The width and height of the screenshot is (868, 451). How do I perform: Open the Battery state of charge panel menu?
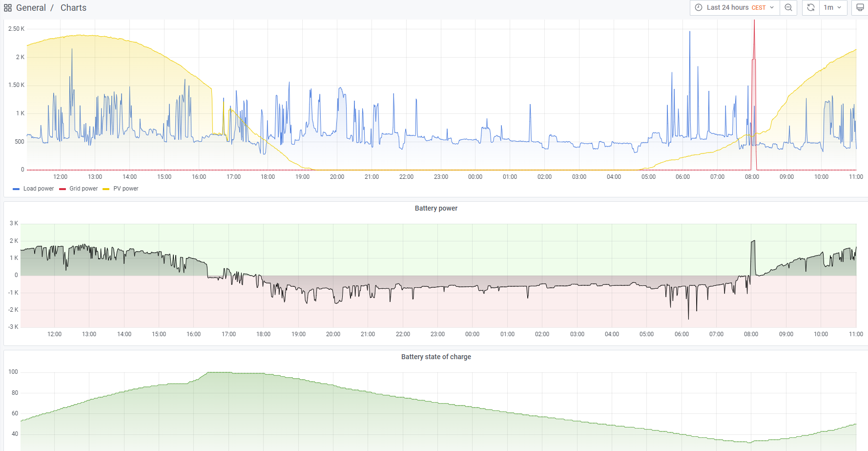tap(436, 357)
